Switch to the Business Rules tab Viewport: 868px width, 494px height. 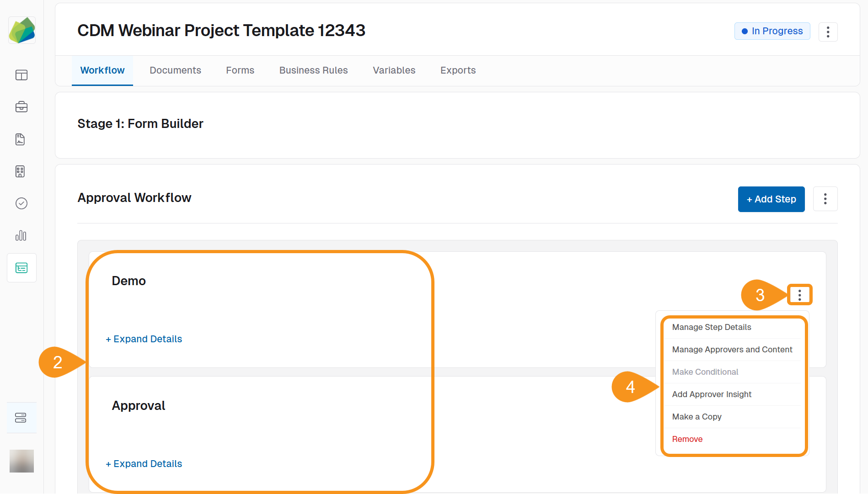tap(313, 70)
